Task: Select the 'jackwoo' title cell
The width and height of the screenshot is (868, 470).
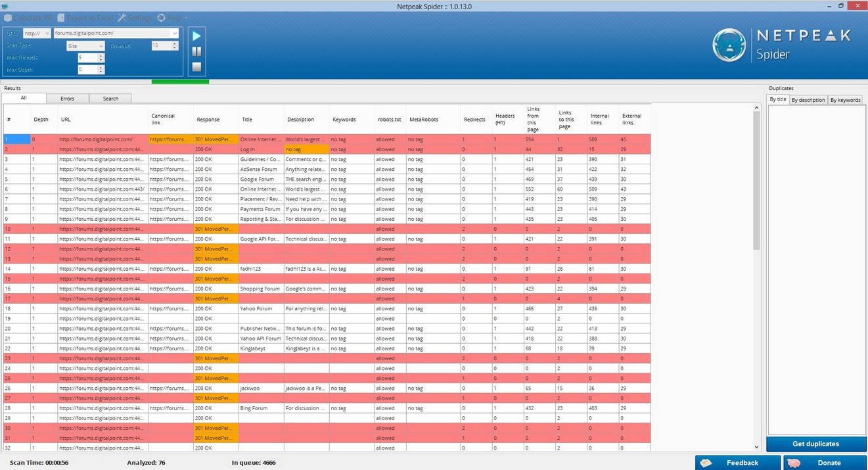Action: coord(261,388)
